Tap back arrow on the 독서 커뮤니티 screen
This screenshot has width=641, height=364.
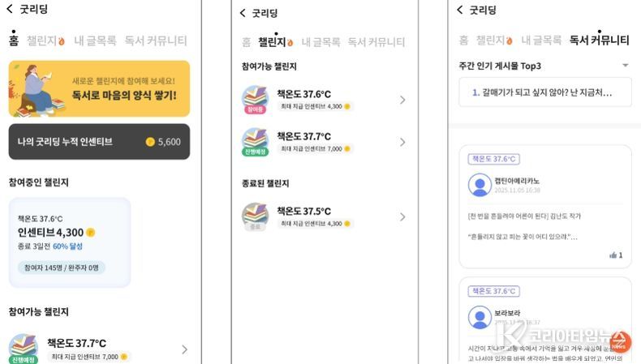460,10
